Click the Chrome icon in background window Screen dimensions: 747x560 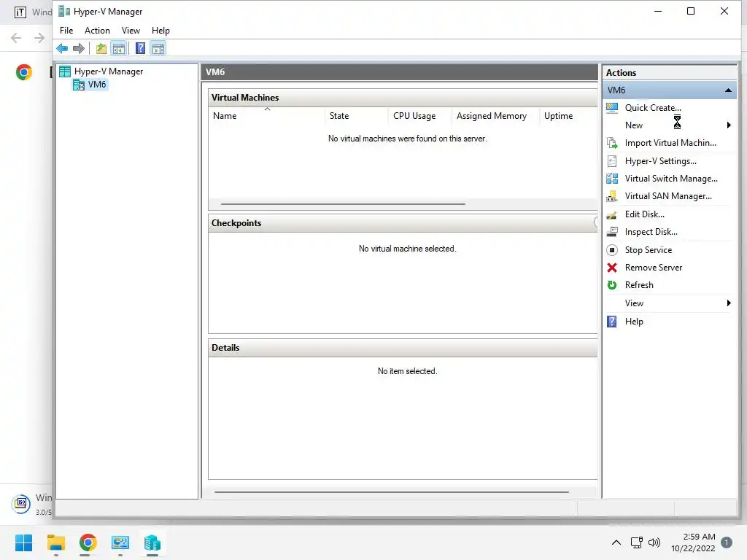[x=24, y=72]
